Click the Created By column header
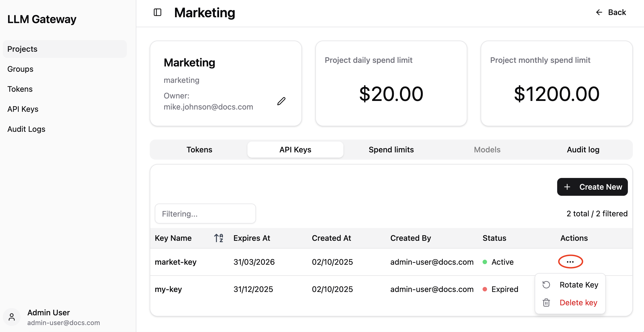 click(x=411, y=238)
